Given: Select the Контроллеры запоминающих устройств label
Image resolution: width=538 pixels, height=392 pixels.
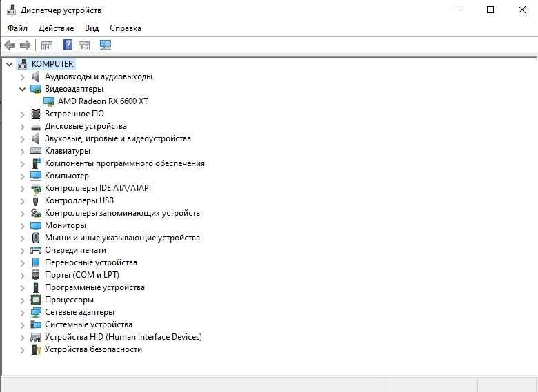Looking at the screenshot, I should pyautogui.click(x=123, y=213).
